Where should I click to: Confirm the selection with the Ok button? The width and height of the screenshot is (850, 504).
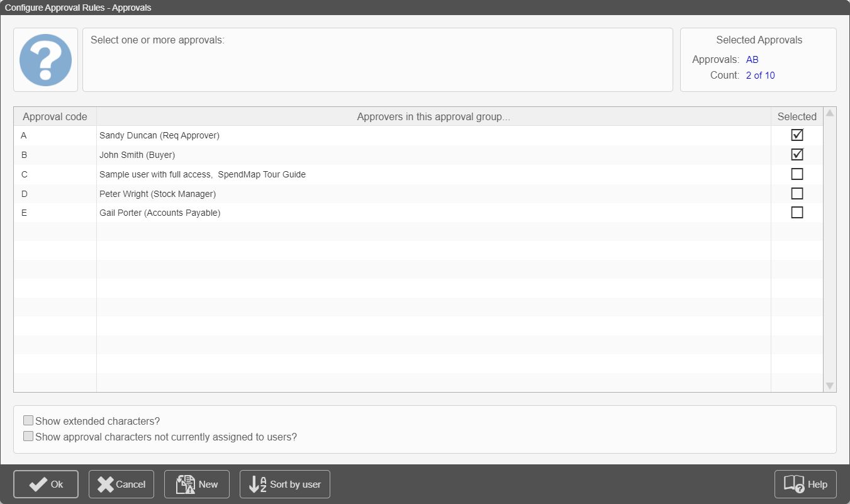[x=46, y=484]
